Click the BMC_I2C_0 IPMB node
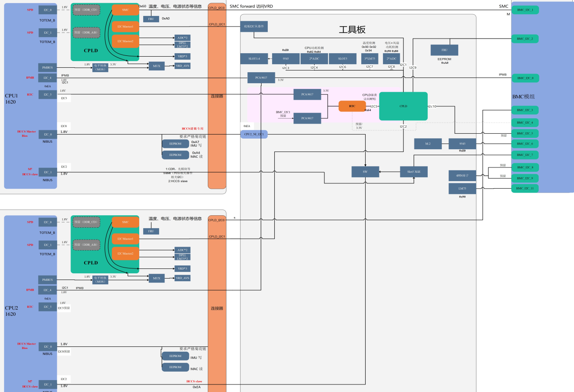This screenshot has width=574, height=392. tap(525, 78)
